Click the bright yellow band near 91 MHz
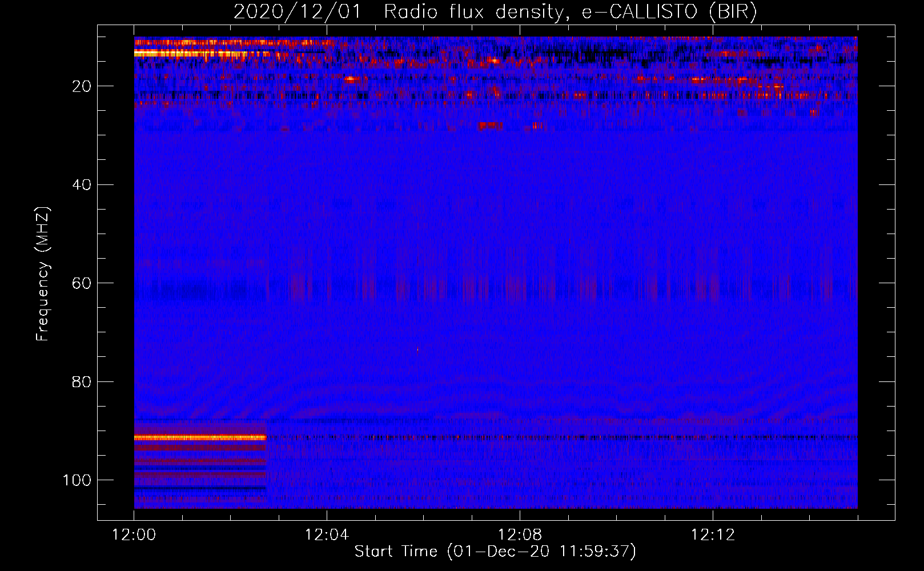The image size is (924, 571). tap(200, 438)
